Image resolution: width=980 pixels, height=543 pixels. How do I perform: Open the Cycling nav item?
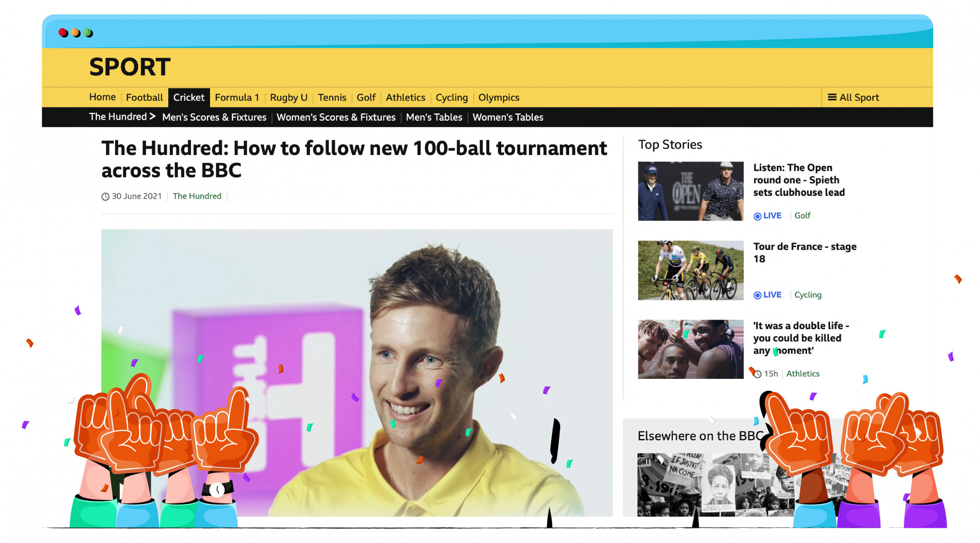(451, 97)
